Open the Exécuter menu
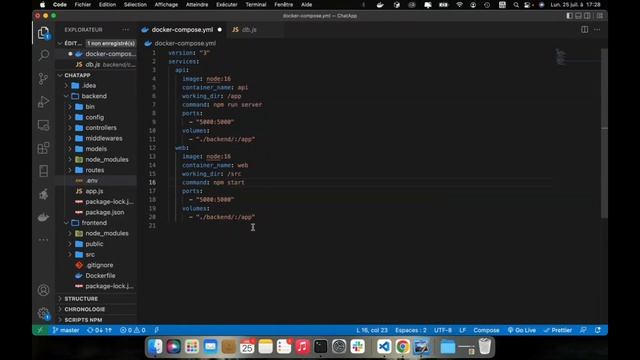The width and height of the screenshot is (640, 360). tap(227, 5)
